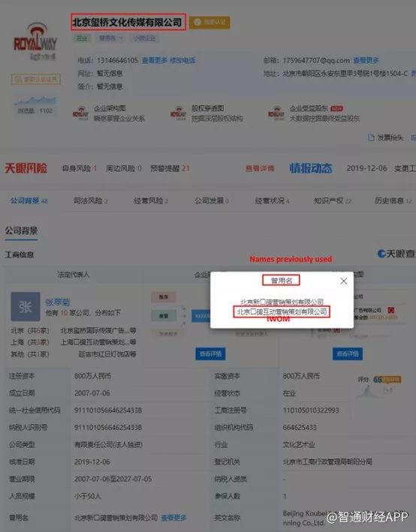
Task: Click the yellow verification badge beside company name
Action: click(x=210, y=23)
